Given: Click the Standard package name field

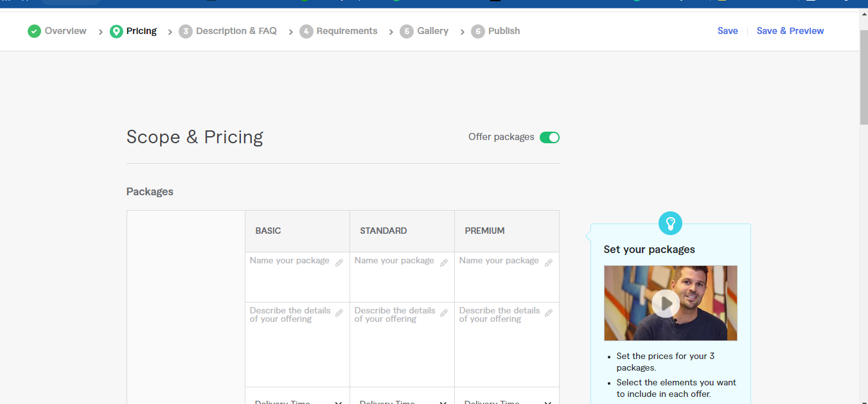Looking at the screenshot, I should pos(402,277).
